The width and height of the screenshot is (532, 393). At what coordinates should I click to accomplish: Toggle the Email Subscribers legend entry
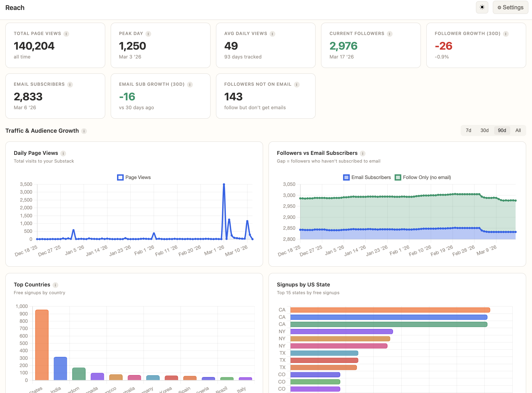[367, 177]
